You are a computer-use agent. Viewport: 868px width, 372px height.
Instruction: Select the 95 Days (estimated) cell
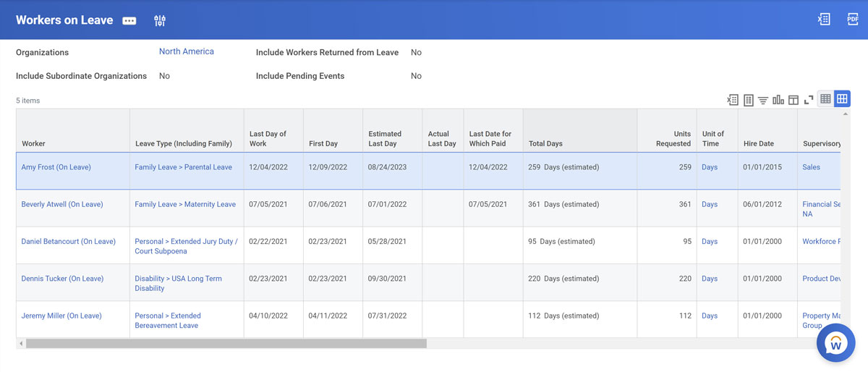580,245
